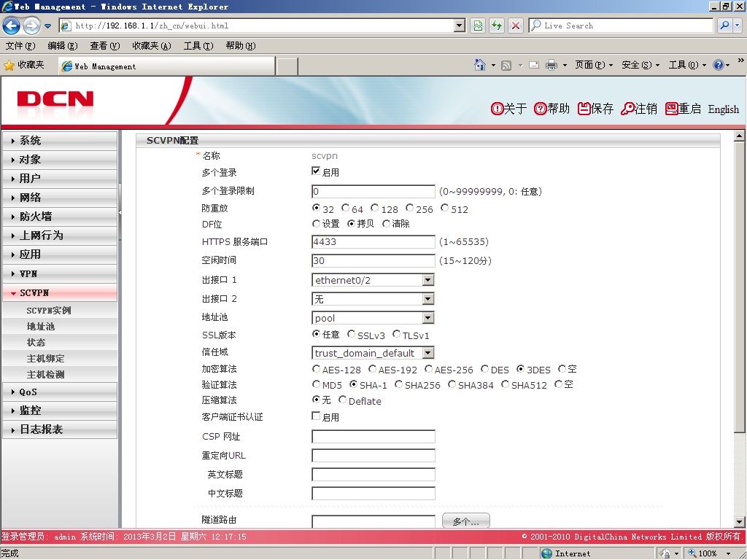Select anti-replay 64 radio button
The image size is (747, 560).
tap(345, 208)
